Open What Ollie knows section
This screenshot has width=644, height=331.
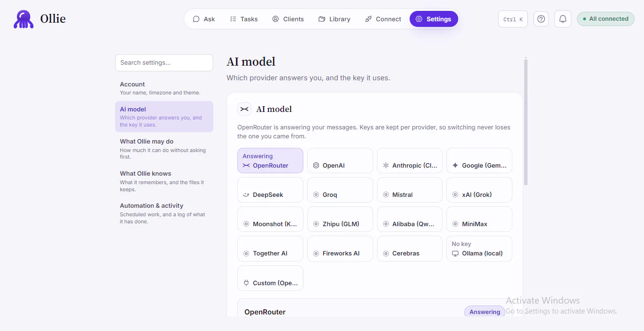tap(164, 181)
